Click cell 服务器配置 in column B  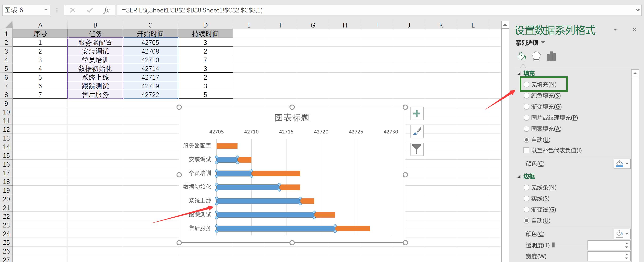tap(95, 43)
